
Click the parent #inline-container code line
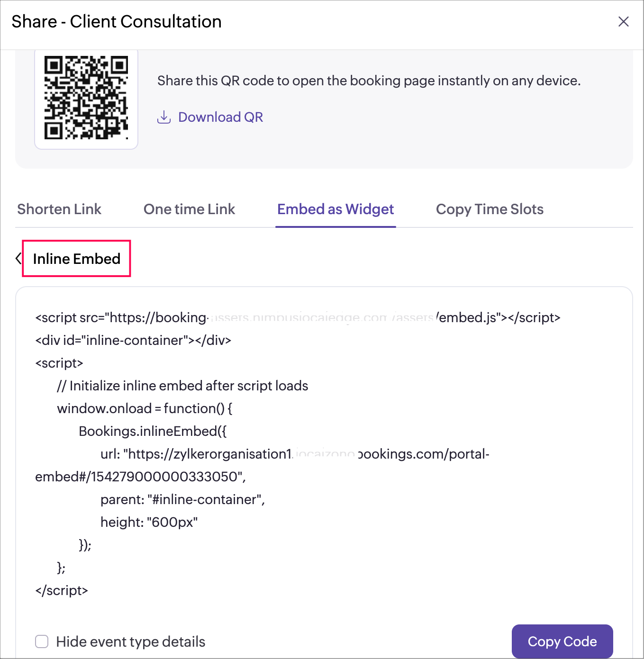tap(182, 499)
